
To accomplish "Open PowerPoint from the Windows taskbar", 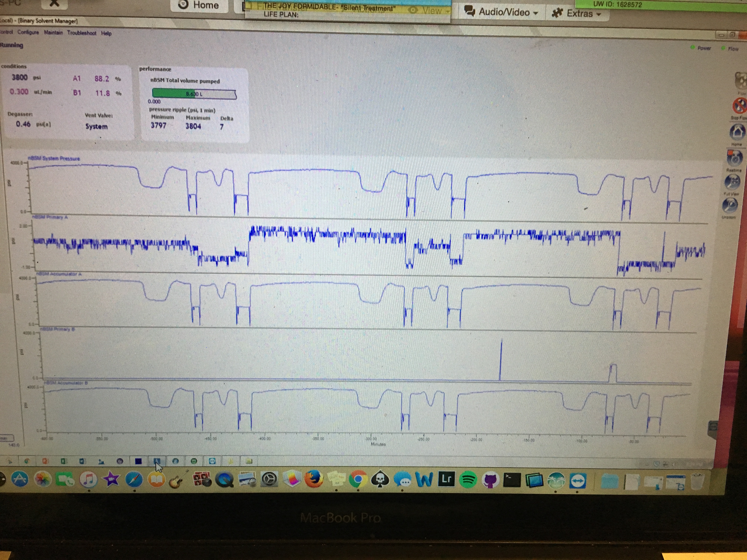I will coord(46,461).
